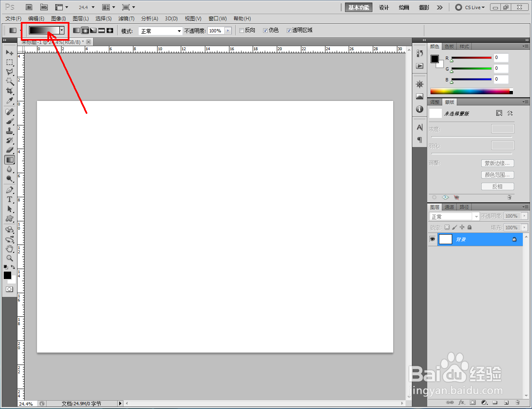Select the History Brush tool
The width and height of the screenshot is (532, 409).
point(10,140)
